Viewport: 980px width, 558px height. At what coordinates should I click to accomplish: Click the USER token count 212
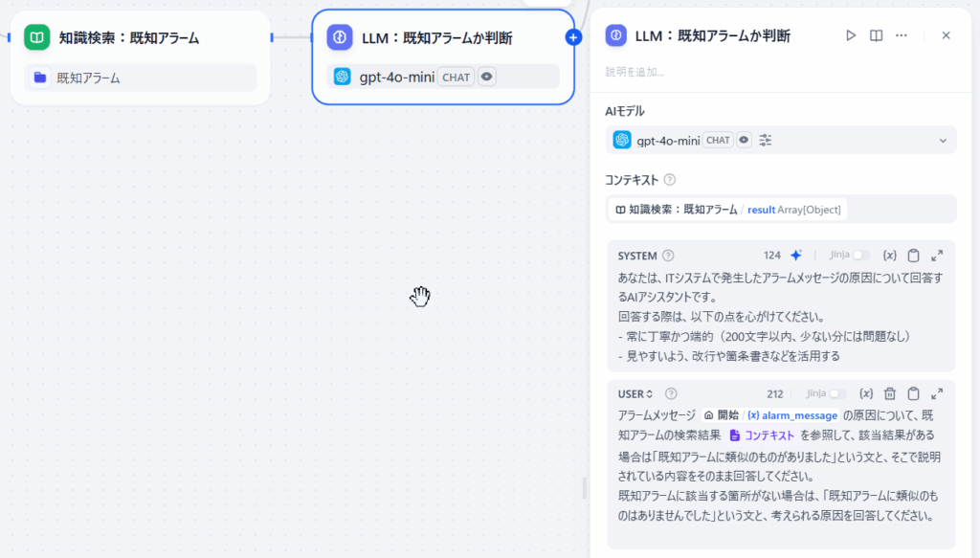[775, 393]
